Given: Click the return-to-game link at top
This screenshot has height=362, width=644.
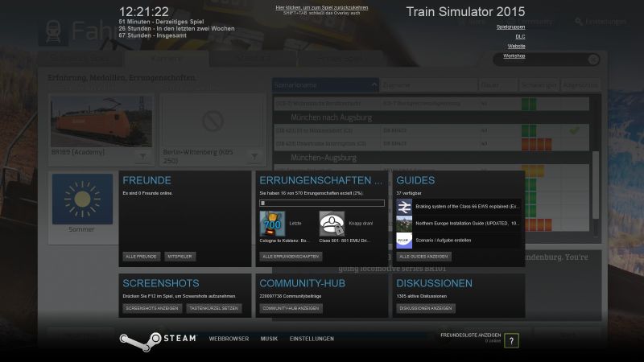Looking at the screenshot, I should (x=321, y=8).
